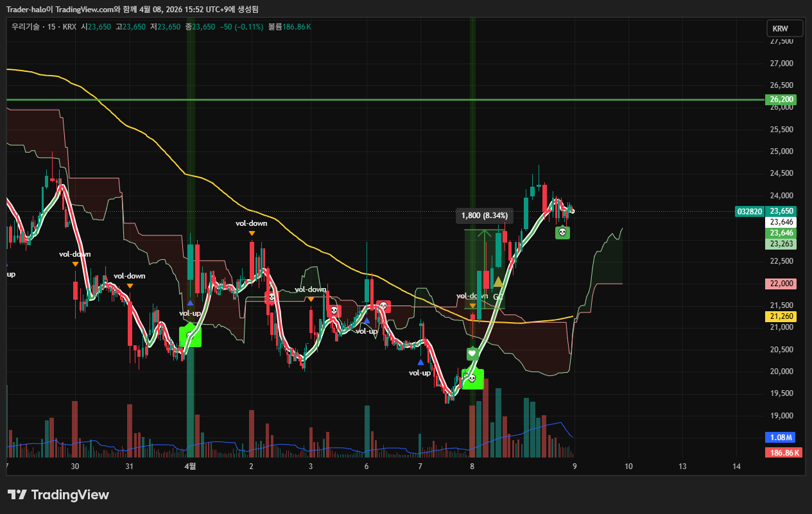The width and height of the screenshot is (812, 514).
Task: Click the 27,000 tick on price scale
Action: [x=781, y=64]
